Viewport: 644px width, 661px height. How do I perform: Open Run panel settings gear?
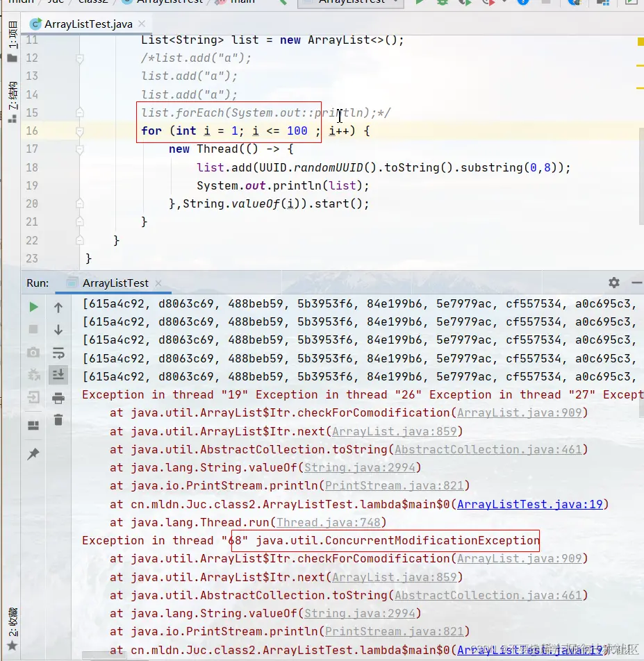[614, 283]
